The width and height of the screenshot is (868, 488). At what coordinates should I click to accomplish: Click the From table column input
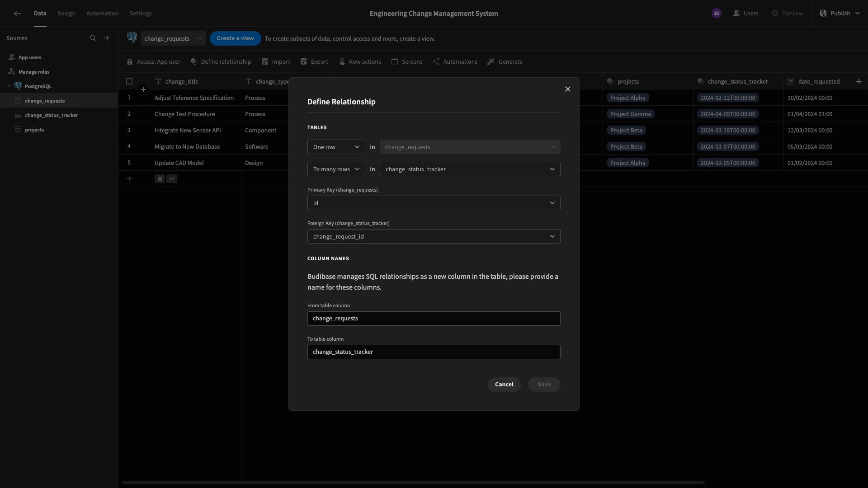coord(434,319)
